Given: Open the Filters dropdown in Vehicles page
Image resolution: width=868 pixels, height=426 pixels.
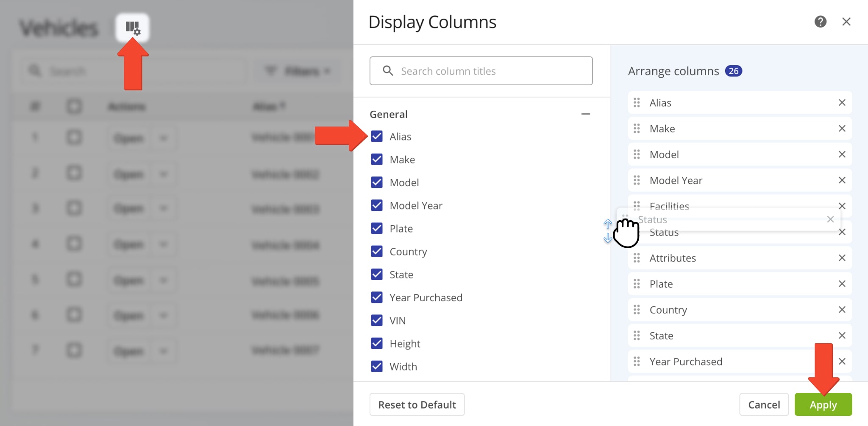Looking at the screenshot, I should click(x=298, y=71).
